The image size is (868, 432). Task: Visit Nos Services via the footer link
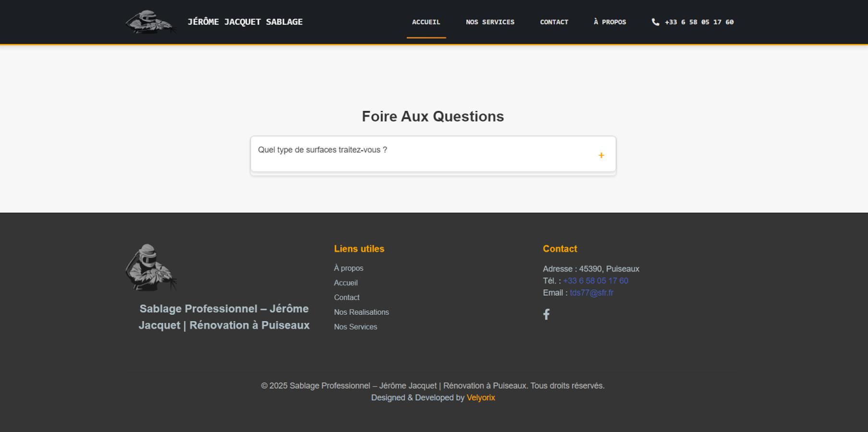[356, 327]
